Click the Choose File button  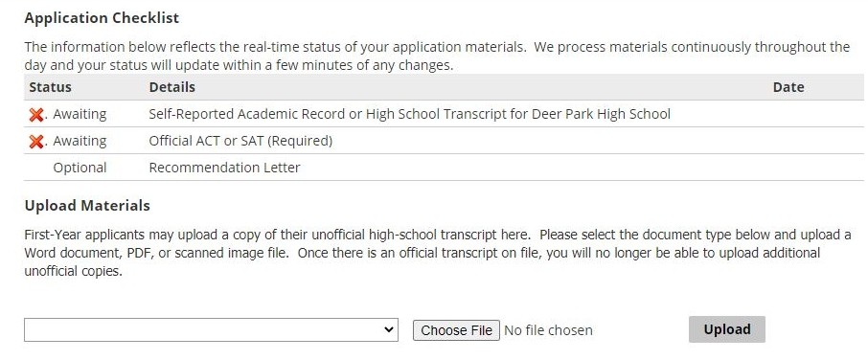coord(456,330)
